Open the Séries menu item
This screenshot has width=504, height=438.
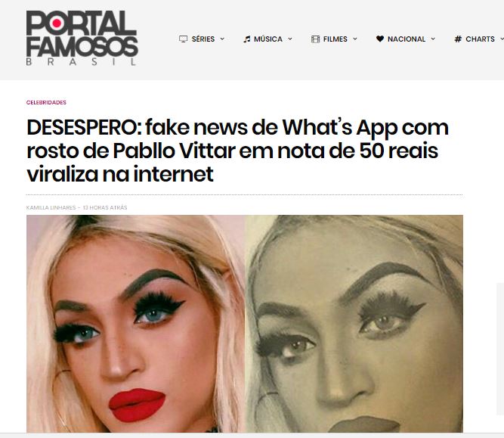coord(203,39)
